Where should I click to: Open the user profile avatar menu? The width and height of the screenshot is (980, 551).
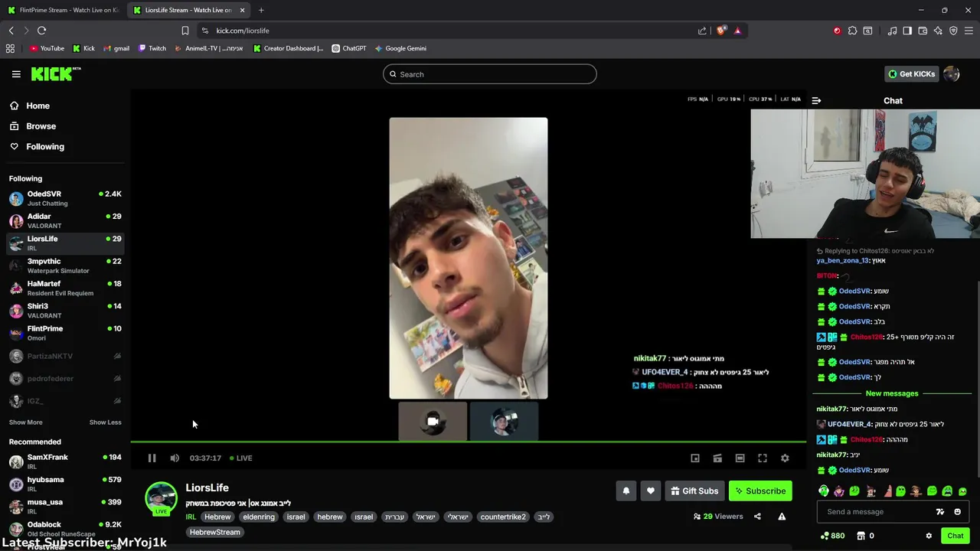pos(952,74)
